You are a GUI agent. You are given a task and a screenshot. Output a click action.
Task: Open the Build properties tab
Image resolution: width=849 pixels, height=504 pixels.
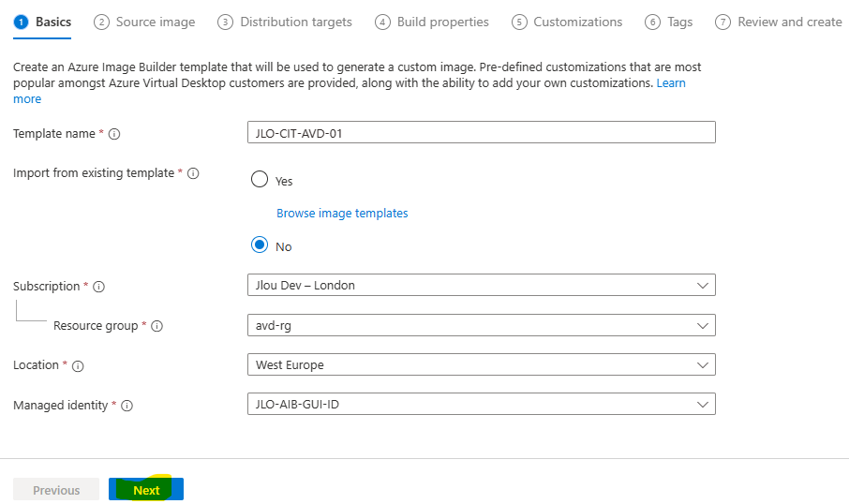[432, 22]
